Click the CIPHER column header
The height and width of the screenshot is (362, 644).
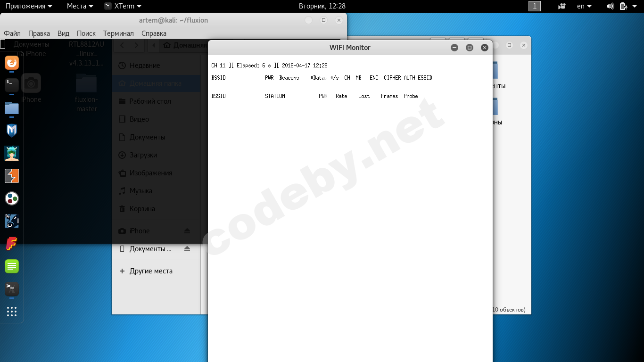pyautogui.click(x=392, y=78)
